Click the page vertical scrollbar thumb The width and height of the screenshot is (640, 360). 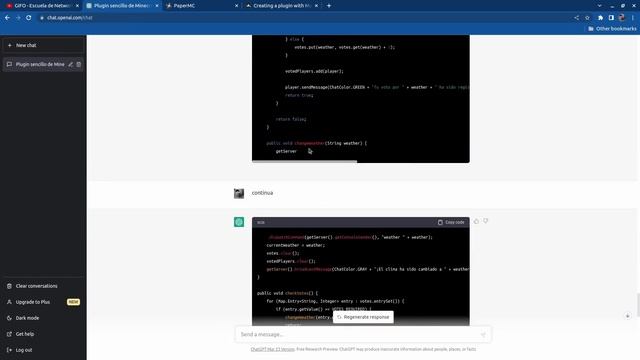(x=638, y=304)
